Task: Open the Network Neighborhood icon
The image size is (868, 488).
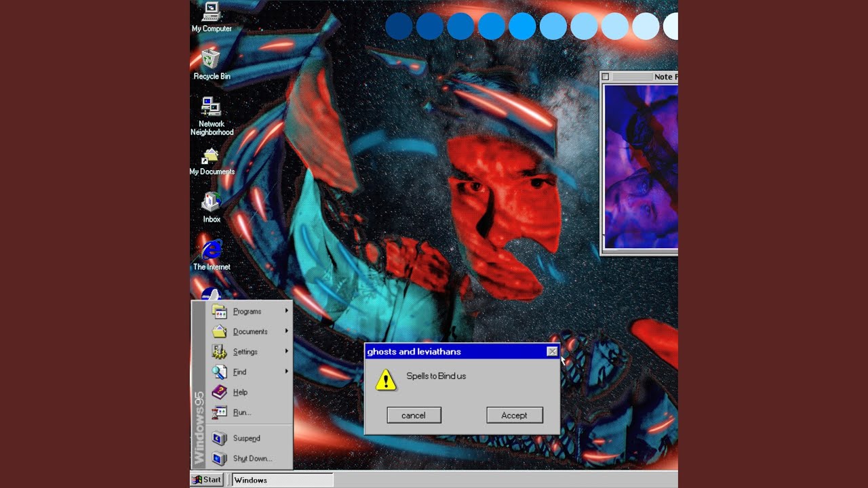Action: tap(212, 116)
